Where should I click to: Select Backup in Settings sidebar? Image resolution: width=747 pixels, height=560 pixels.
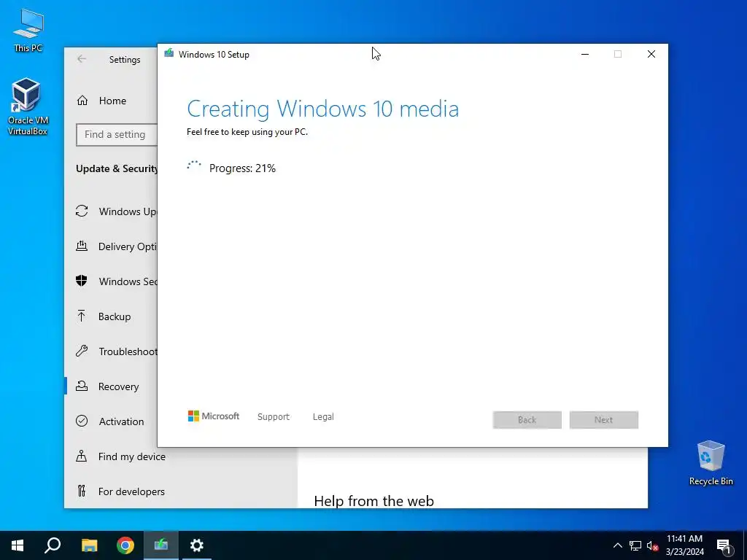[x=115, y=316]
